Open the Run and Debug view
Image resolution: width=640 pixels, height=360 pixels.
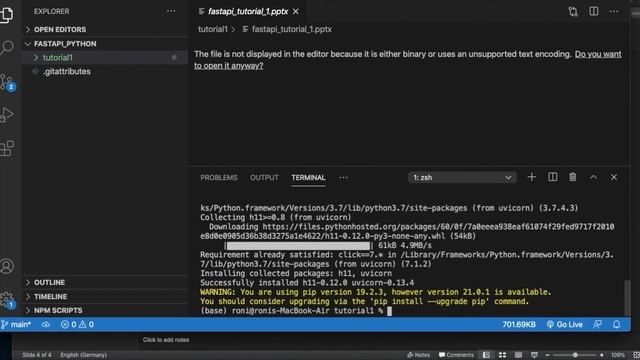coord(7,115)
